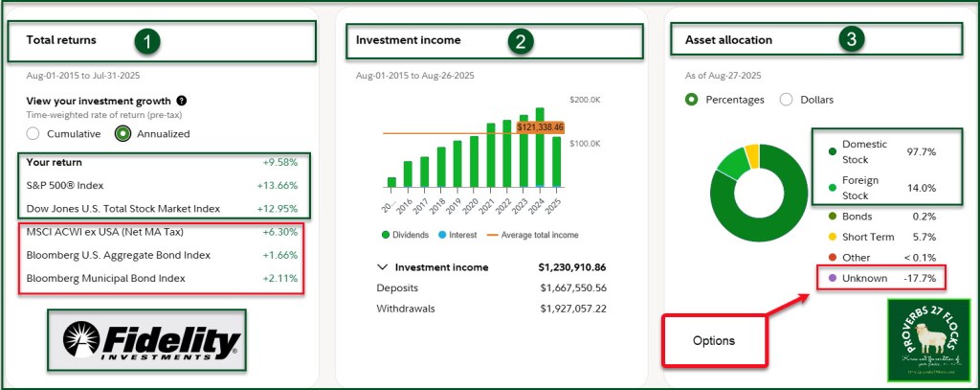Image resolution: width=980 pixels, height=390 pixels.
Task: Click the yellow Short Term legend swatch
Action: pos(831,238)
